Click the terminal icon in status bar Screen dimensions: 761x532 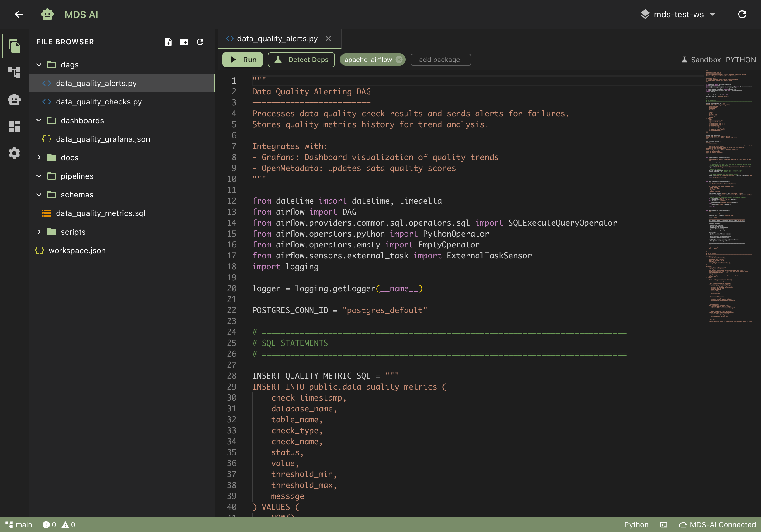[x=663, y=525]
